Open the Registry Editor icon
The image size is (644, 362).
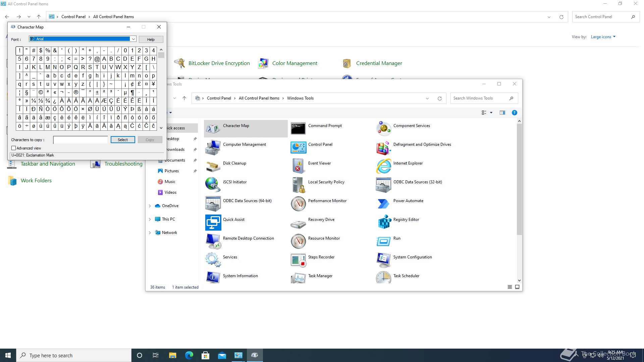pos(384,222)
